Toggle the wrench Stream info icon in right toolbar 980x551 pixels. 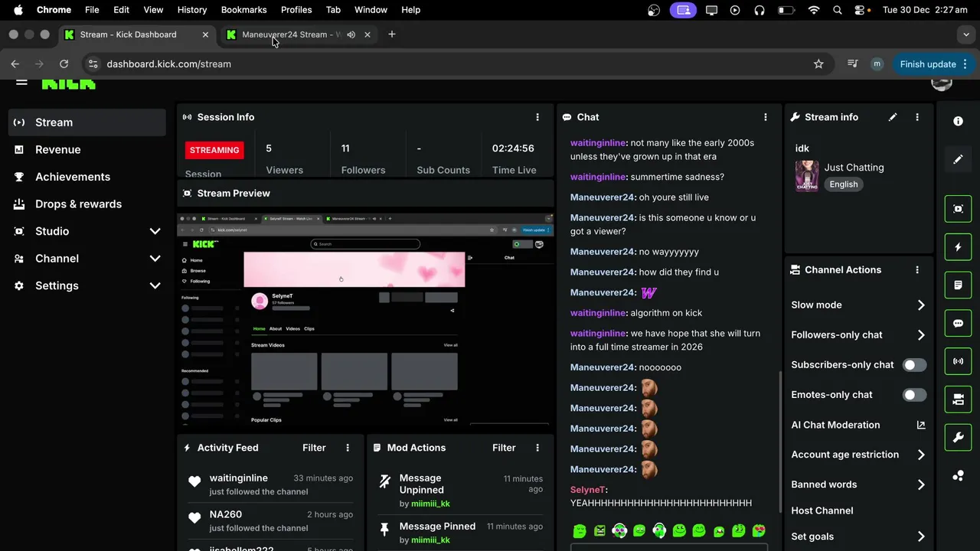958,438
